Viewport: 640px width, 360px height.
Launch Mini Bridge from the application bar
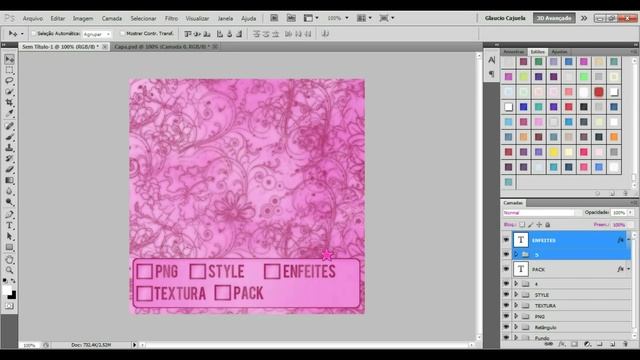click(291, 18)
